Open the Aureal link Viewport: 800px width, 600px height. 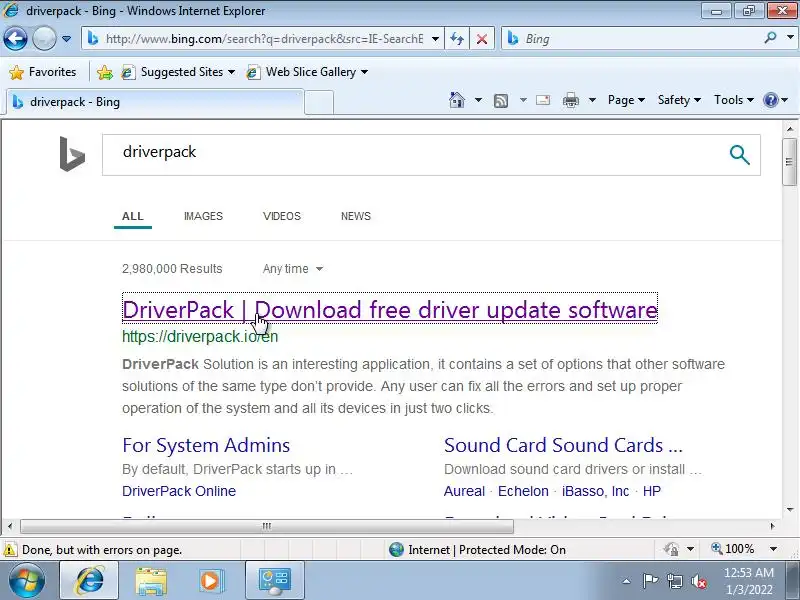coord(464,491)
